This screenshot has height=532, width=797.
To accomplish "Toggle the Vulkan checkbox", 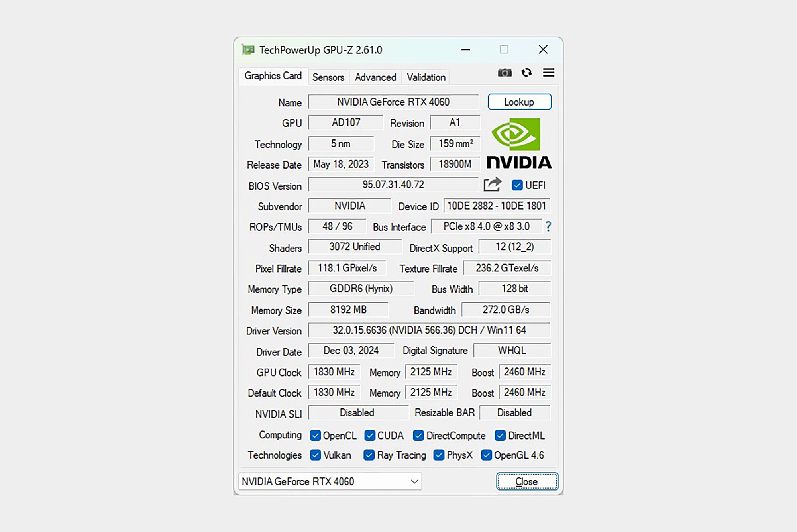I will [x=315, y=455].
